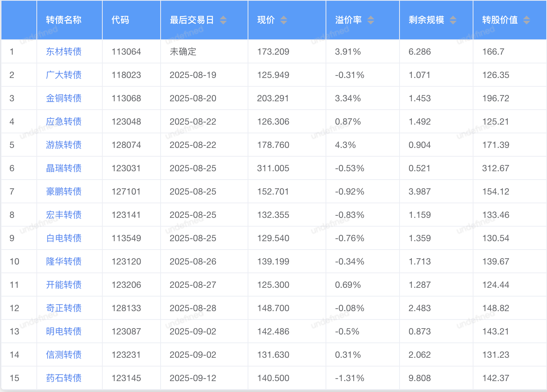Click bond code 123231 cell

[x=126, y=355]
